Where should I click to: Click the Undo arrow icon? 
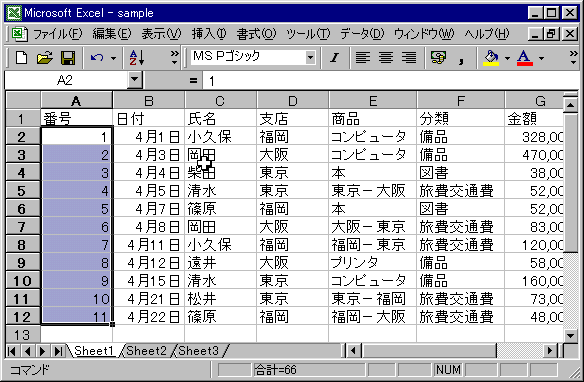pyautogui.click(x=97, y=58)
